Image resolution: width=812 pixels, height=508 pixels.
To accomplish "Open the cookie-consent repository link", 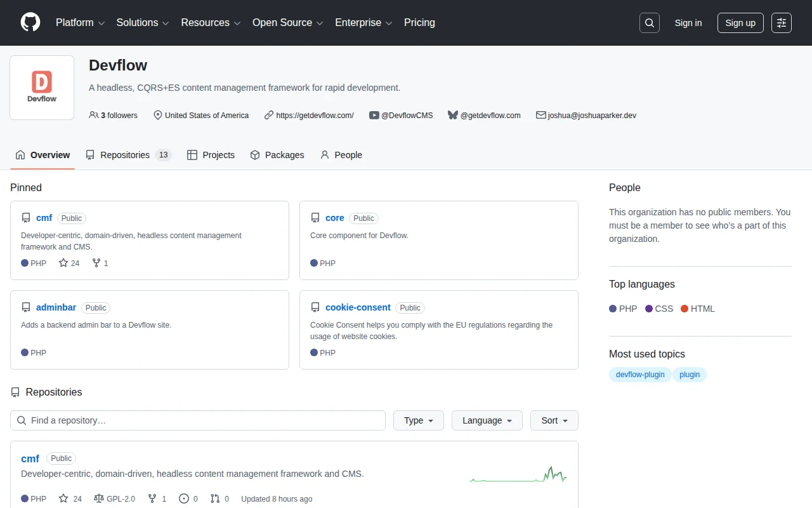I will (x=358, y=307).
